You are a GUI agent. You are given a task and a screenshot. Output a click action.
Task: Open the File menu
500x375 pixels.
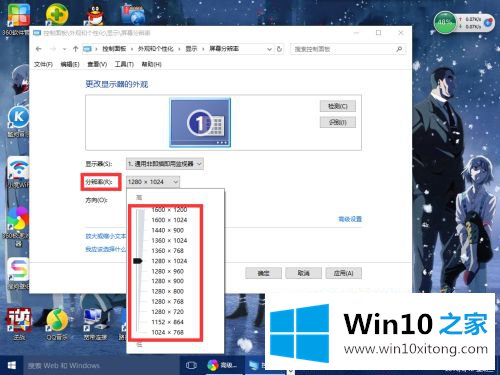pos(43,64)
